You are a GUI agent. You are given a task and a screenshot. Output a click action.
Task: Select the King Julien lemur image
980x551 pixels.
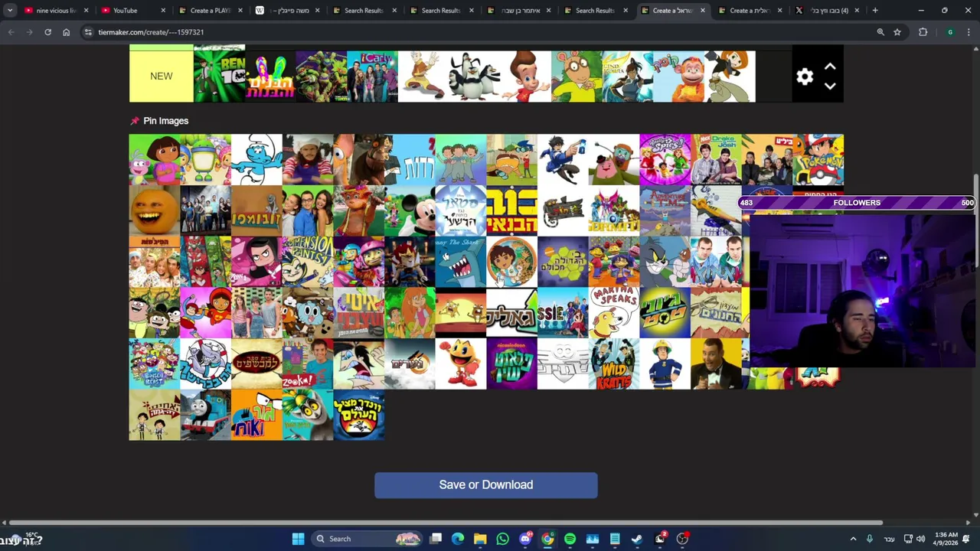click(x=308, y=415)
